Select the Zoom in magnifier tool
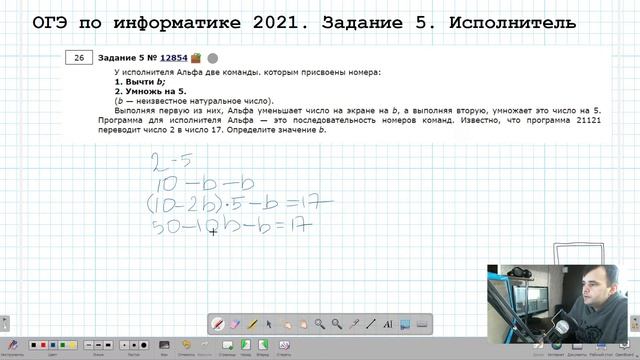The height and width of the screenshot is (360, 640). point(320,324)
